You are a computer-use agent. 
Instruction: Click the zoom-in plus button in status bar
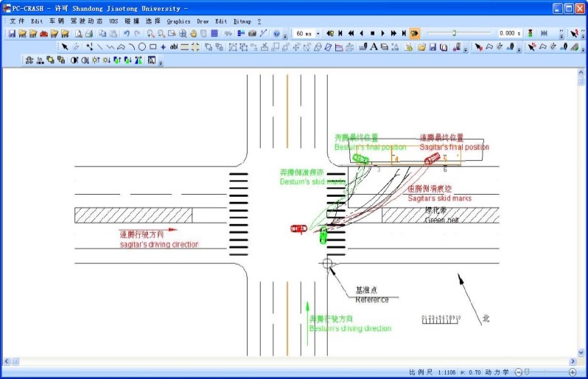[x=573, y=372]
